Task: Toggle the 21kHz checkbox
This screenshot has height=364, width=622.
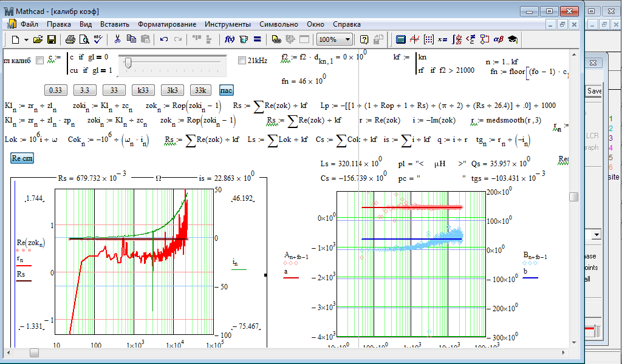Action: click(242, 60)
